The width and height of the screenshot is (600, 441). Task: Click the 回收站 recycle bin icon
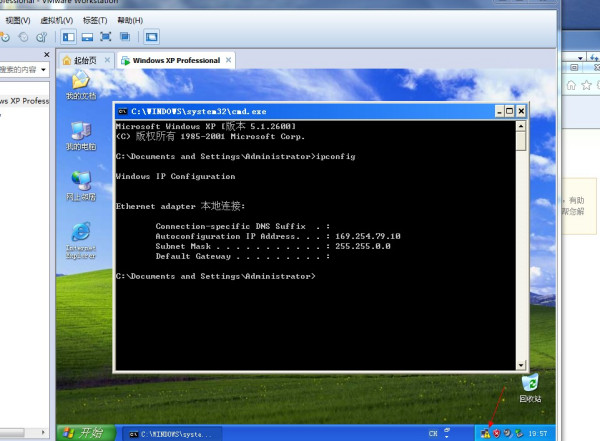click(x=530, y=388)
